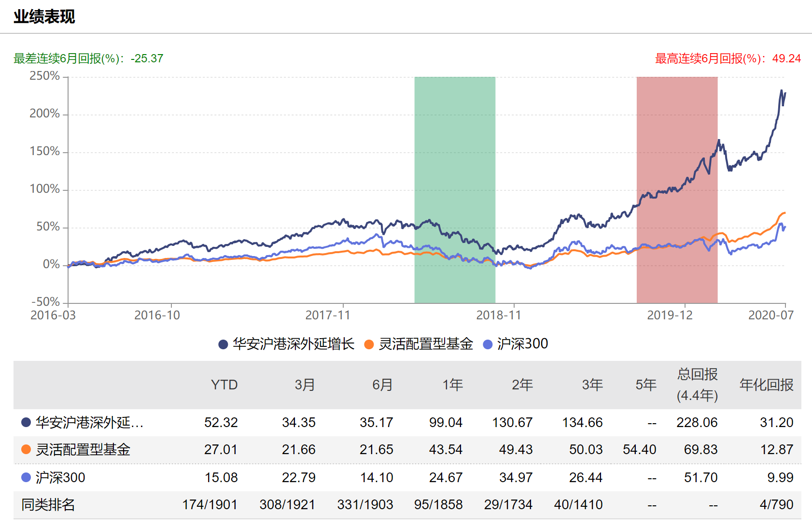Click the blue dot in the 沪深300 table row
Screen dimensions: 812x529
tap(26, 477)
